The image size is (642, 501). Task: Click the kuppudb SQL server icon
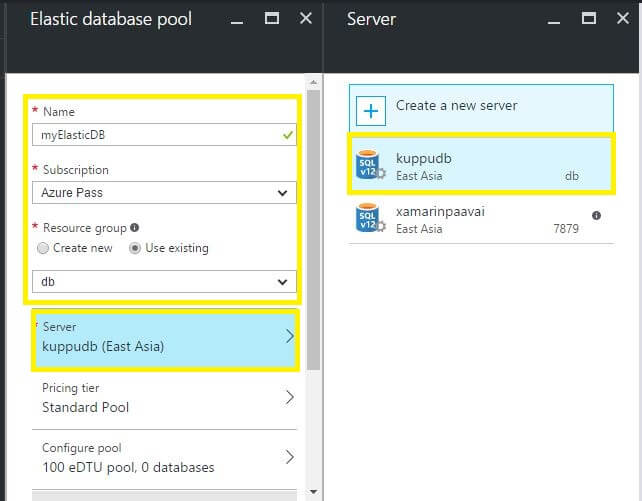(370, 165)
